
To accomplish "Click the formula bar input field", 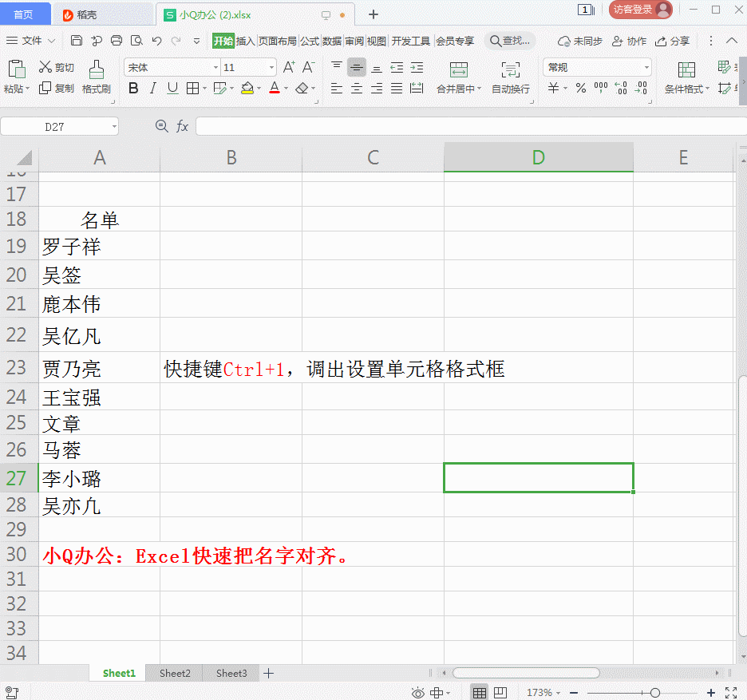I will pyautogui.click(x=471, y=127).
